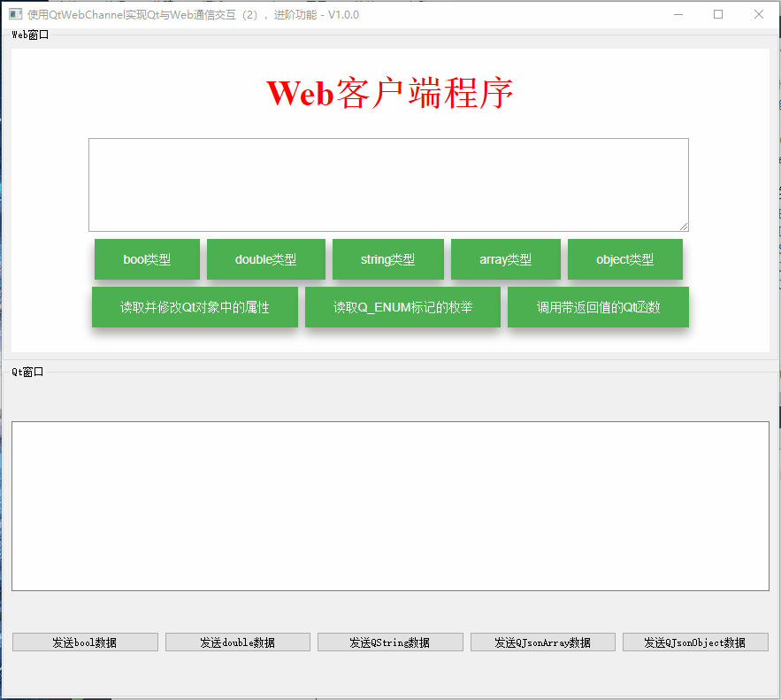Click the Web窗口 group label

[x=23, y=35]
